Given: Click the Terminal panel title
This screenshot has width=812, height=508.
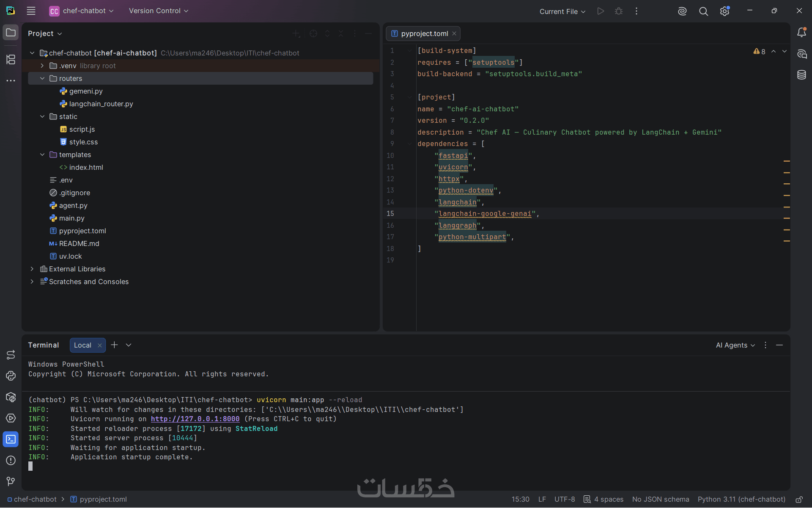Looking at the screenshot, I should pos(44,345).
